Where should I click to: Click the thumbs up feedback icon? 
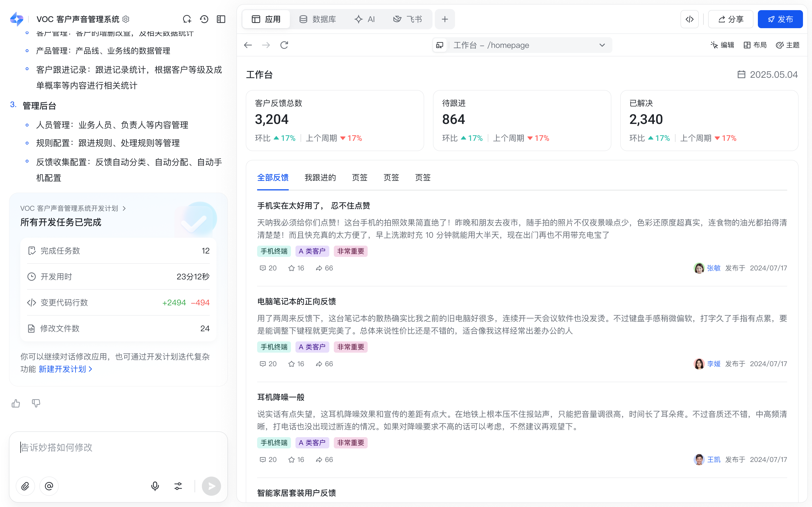point(16,403)
